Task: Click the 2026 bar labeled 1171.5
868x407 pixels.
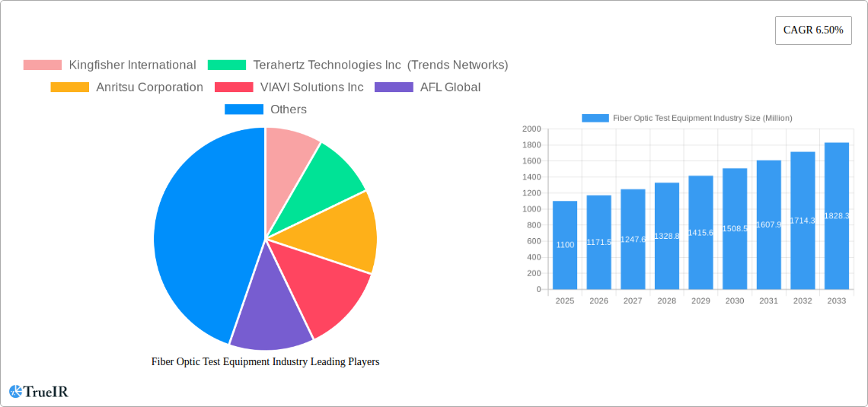Action: point(599,242)
